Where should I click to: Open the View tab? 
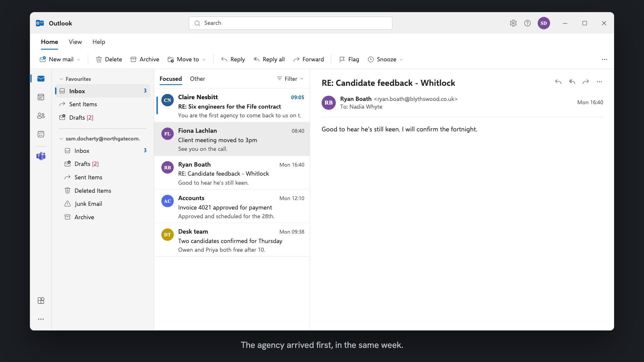click(x=75, y=42)
